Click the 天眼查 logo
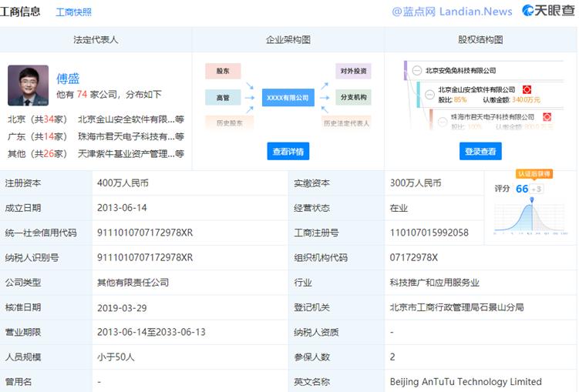Viewport: 579px width, 392px height. (x=548, y=11)
